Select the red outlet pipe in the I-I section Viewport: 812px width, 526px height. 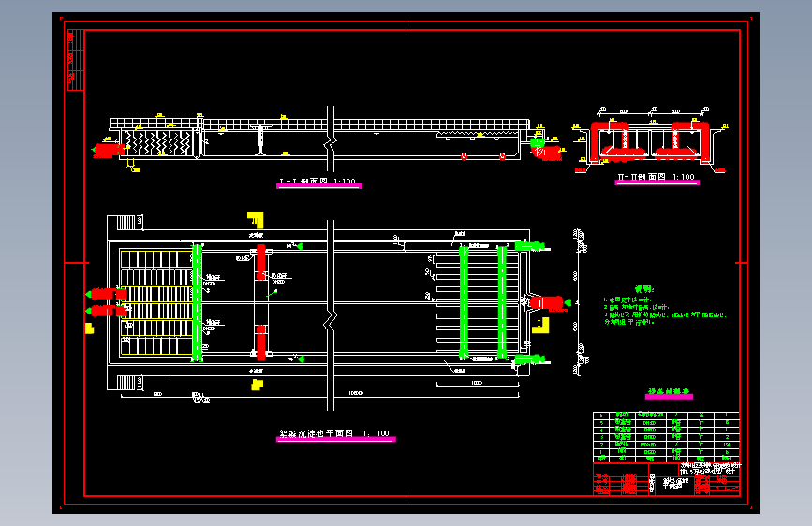pos(547,153)
